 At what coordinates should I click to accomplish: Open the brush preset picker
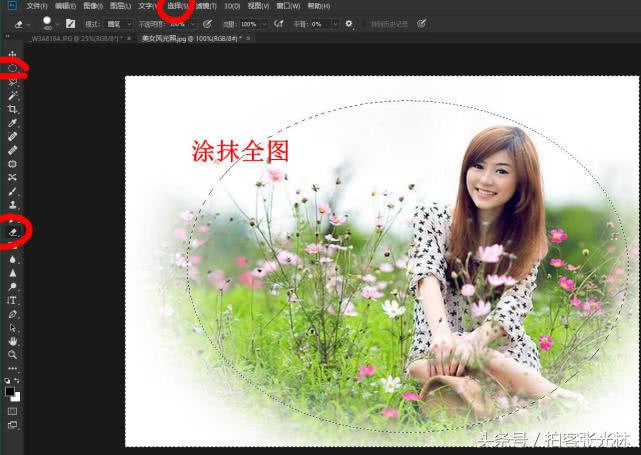[51, 24]
